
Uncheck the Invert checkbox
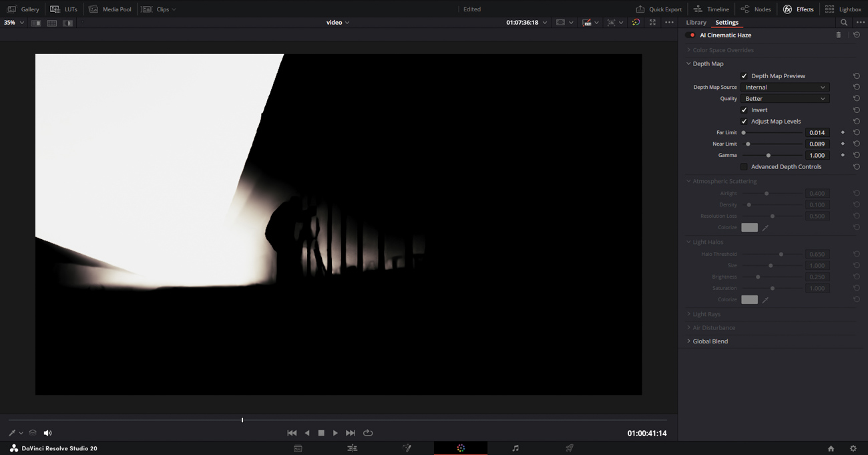click(744, 110)
